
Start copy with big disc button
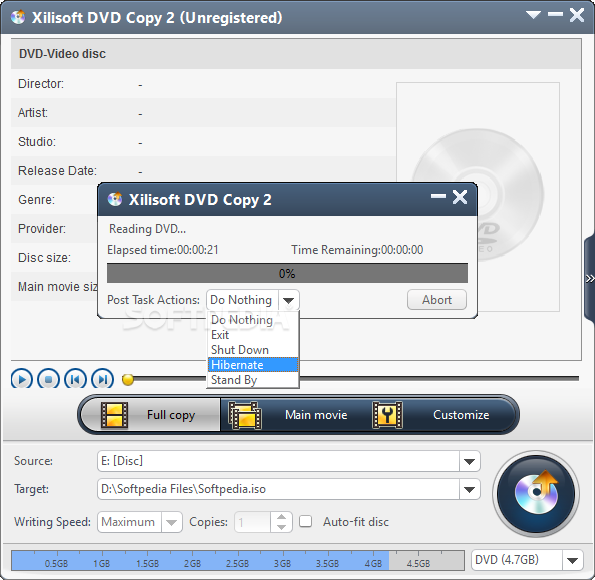point(536,493)
